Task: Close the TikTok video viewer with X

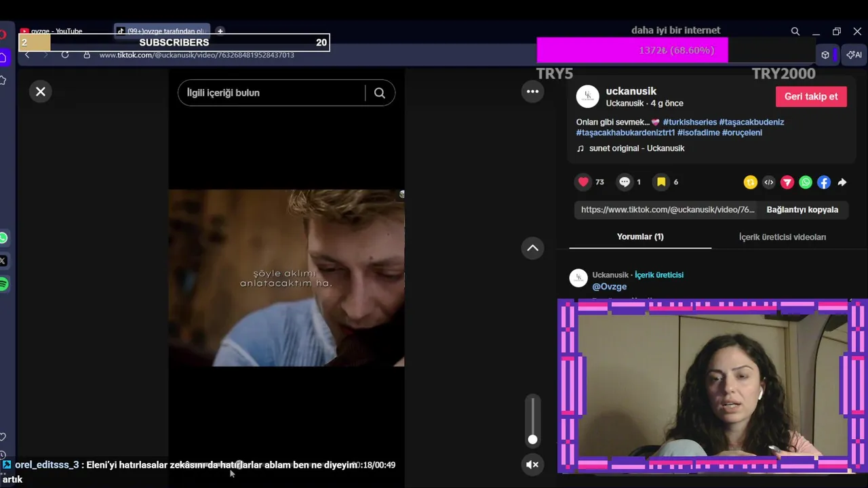Action: pos(41,91)
